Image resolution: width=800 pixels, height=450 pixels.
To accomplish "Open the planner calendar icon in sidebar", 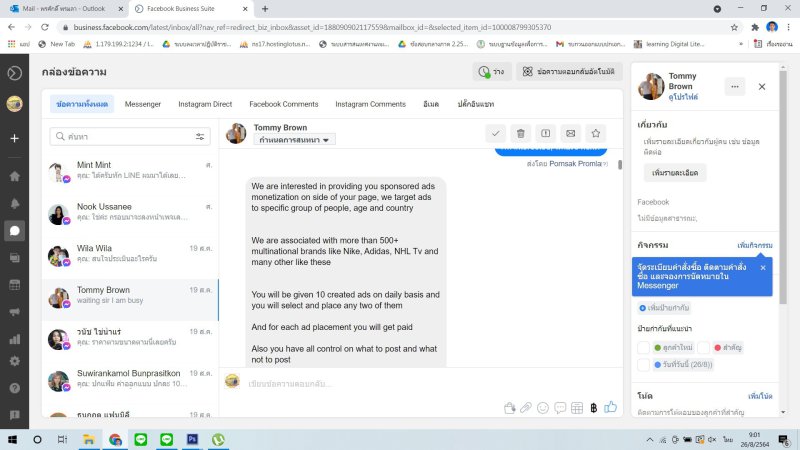I will 14,285.
